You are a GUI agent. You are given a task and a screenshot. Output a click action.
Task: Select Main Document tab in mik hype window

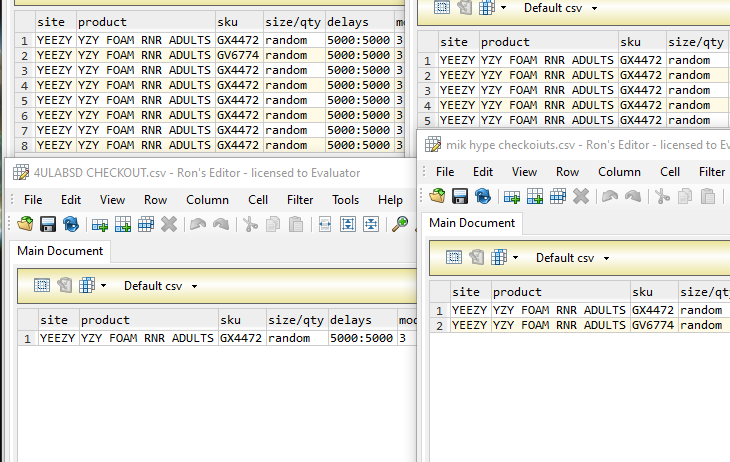[x=472, y=223]
